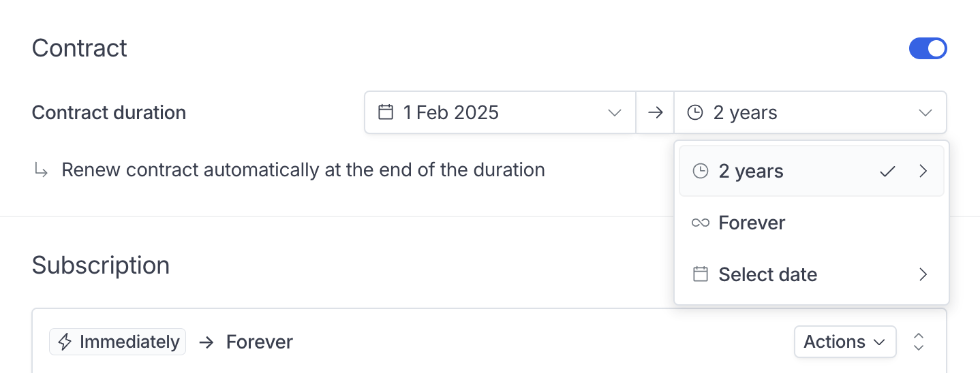The height and width of the screenshot is (373, 980).
Task: Click the infinity icon next to Forever
Action: pyautogui.click(x=701, y=223)
